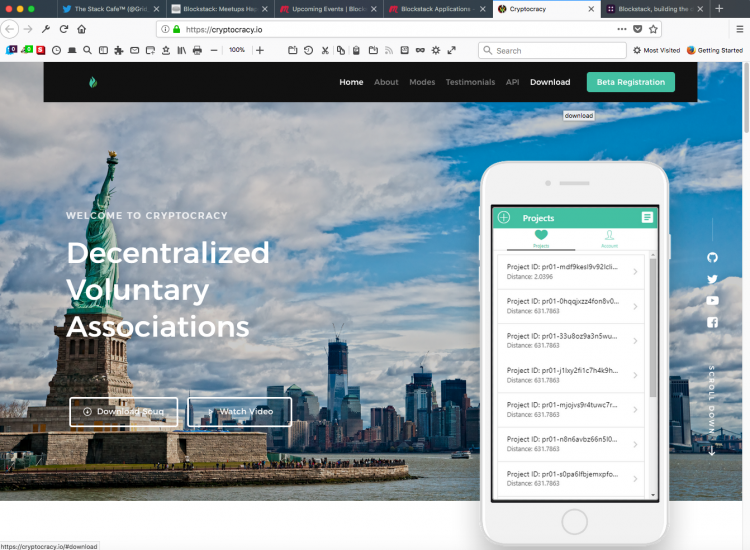Click Download in site navigation
The height and width of the screenshot is (550, 750).
click(x=550, y=82)
